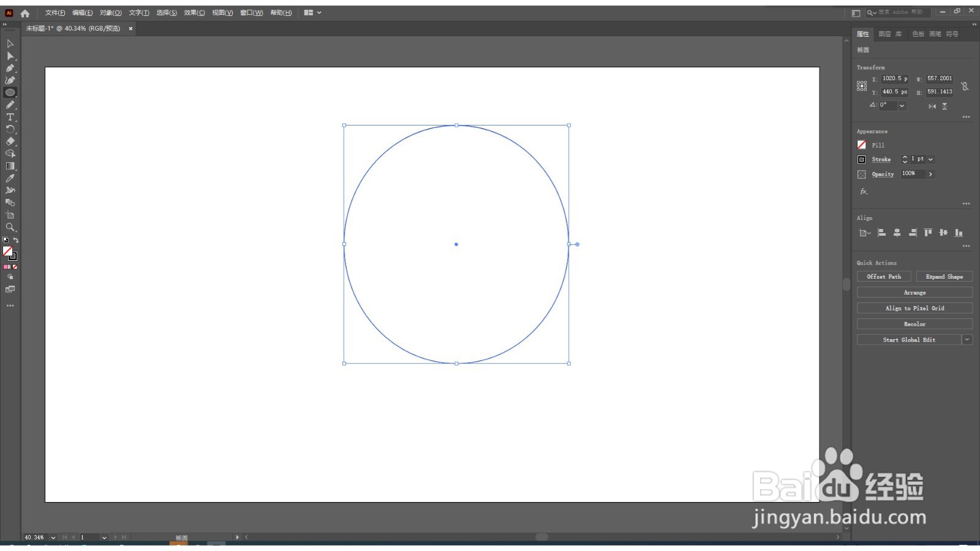This screenshot has width=980, height=551.
Task: Switch to the 图层 (Layers) tab
Action: coord(884,34)
